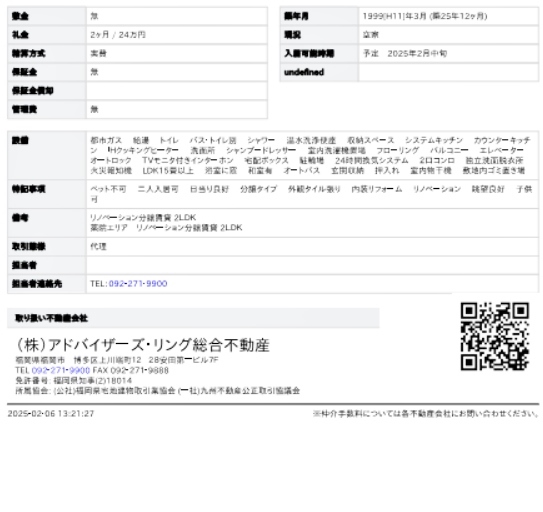Click the 入居可能時期 value 2025年2月中旬

[x=405, y=53]
